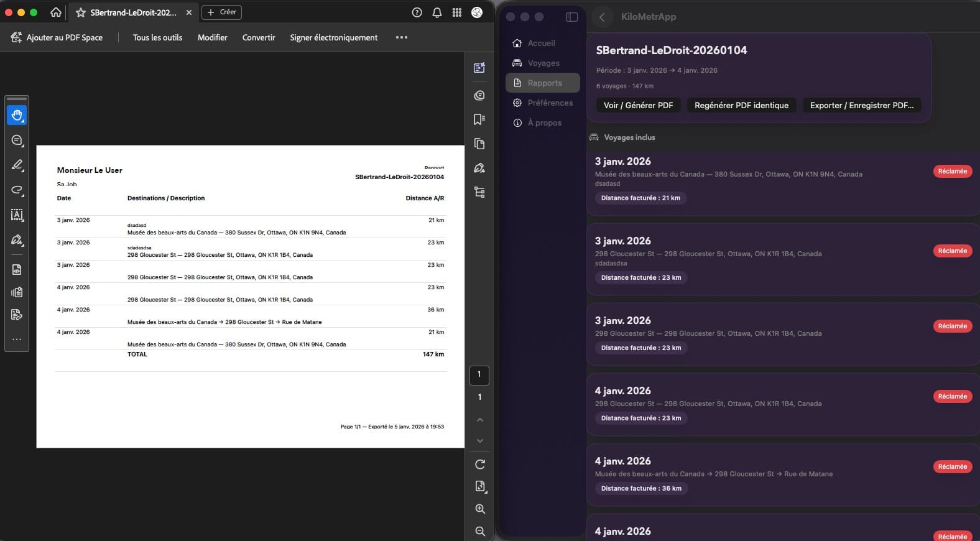Select Voyages in the sidebar
The width and height of the screenshot is (980, 541).
click(543, 63)
